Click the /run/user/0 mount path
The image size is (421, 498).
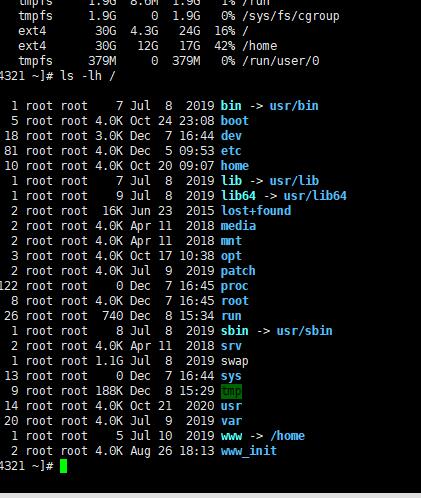tap(281, 61)
